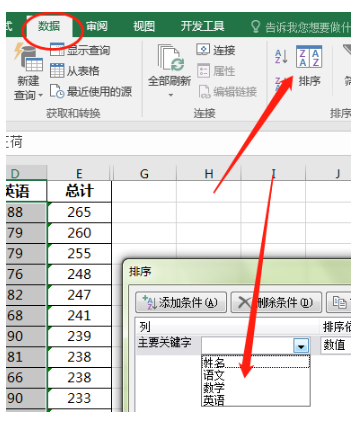Click the 告诉我您想要做什么 search box
The image size is (360, 426).
(300, 27)
